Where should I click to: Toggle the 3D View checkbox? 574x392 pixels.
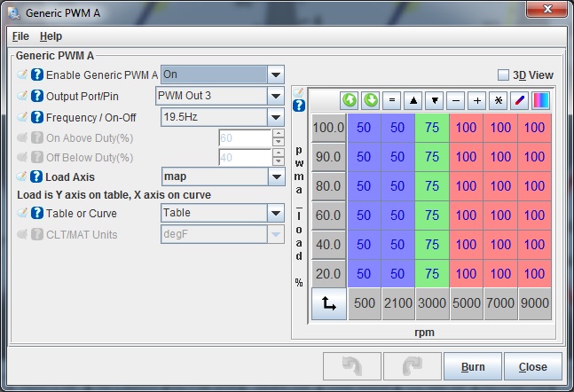pos(503,75)
